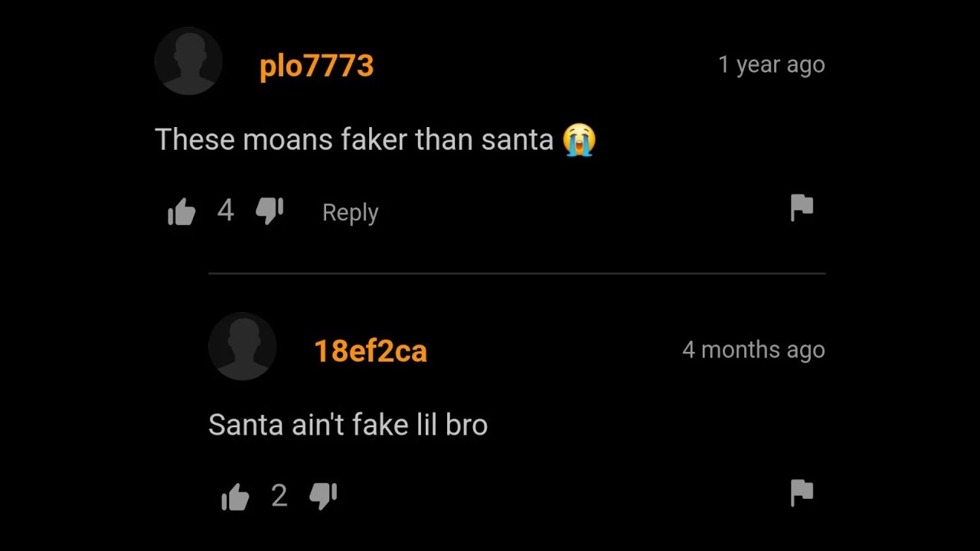Dislike the comment by plo7773
Screen dimensions: 980x551
coord(269,211)
